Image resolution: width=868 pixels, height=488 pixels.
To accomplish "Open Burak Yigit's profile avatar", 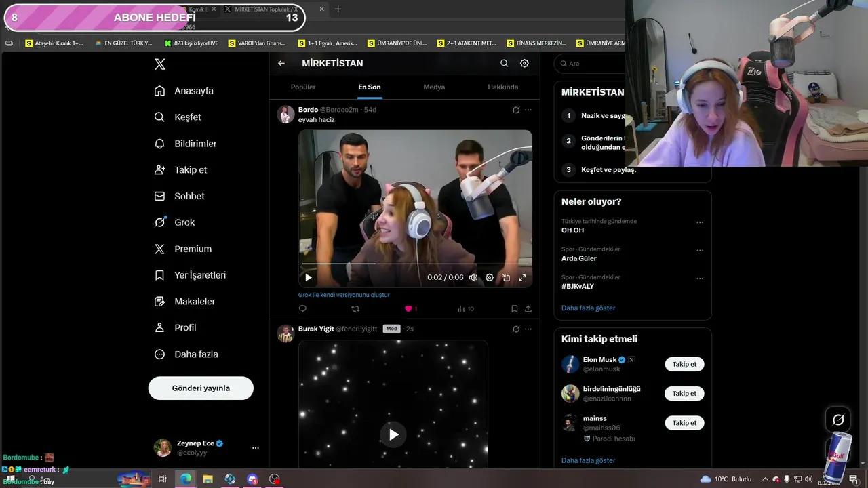I will coord(285,333).
